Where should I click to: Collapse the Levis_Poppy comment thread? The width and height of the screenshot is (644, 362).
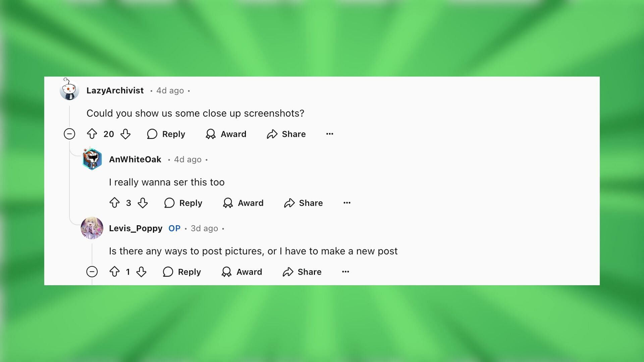point(92,271)
